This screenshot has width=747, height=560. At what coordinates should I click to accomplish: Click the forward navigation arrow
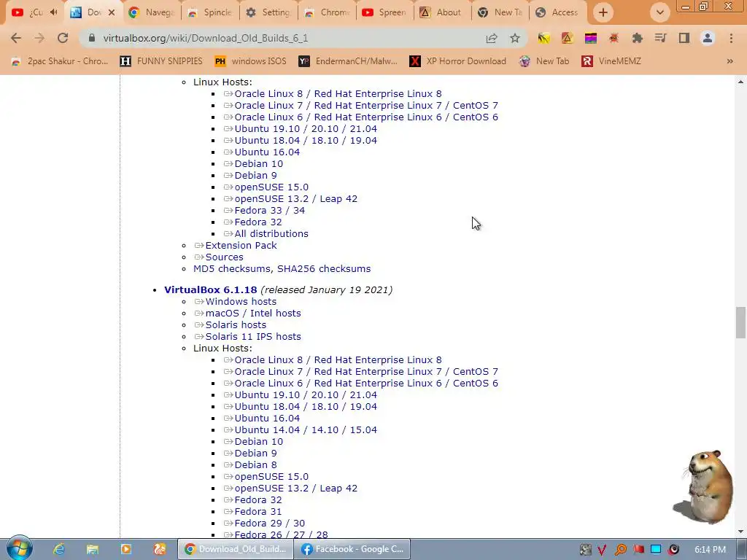pyautogui.click(x=39, y=38)
